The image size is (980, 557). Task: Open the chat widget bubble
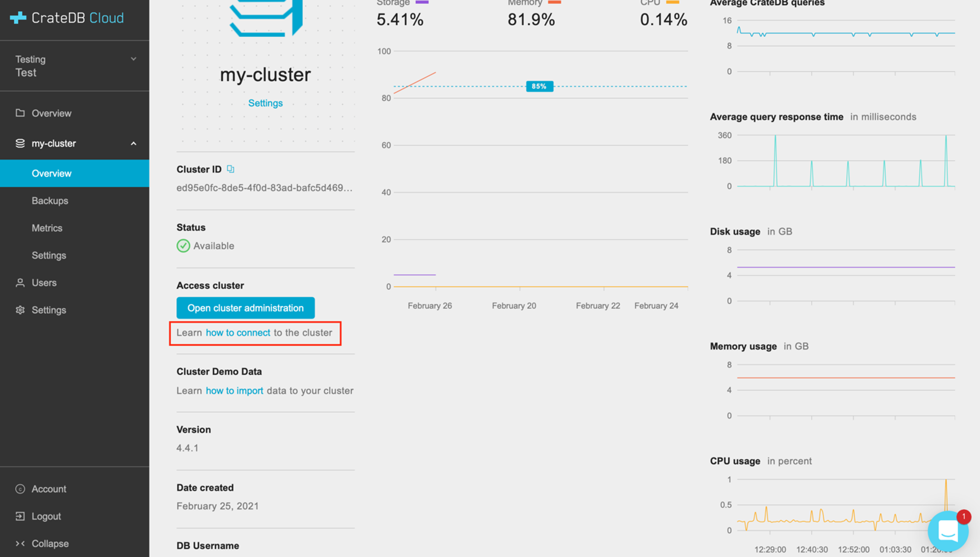(948, 531)
